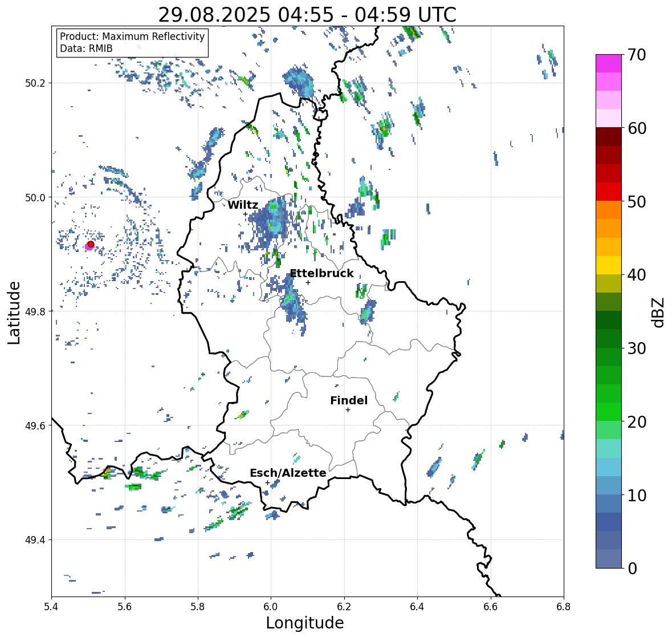
Task: Click 'Product: Maximum Reflectivity' legend text
Action: tap(132, 36)
